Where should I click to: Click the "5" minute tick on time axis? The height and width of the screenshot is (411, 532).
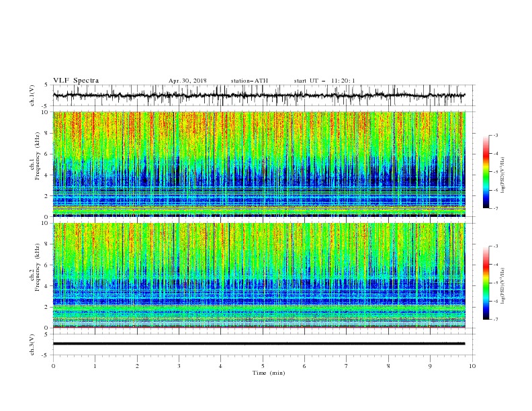point(263,366)
